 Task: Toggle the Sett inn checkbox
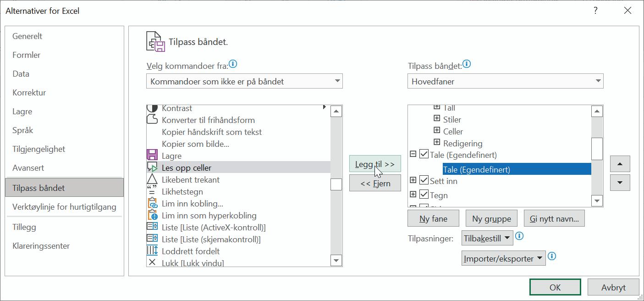[x=424, y=181]
